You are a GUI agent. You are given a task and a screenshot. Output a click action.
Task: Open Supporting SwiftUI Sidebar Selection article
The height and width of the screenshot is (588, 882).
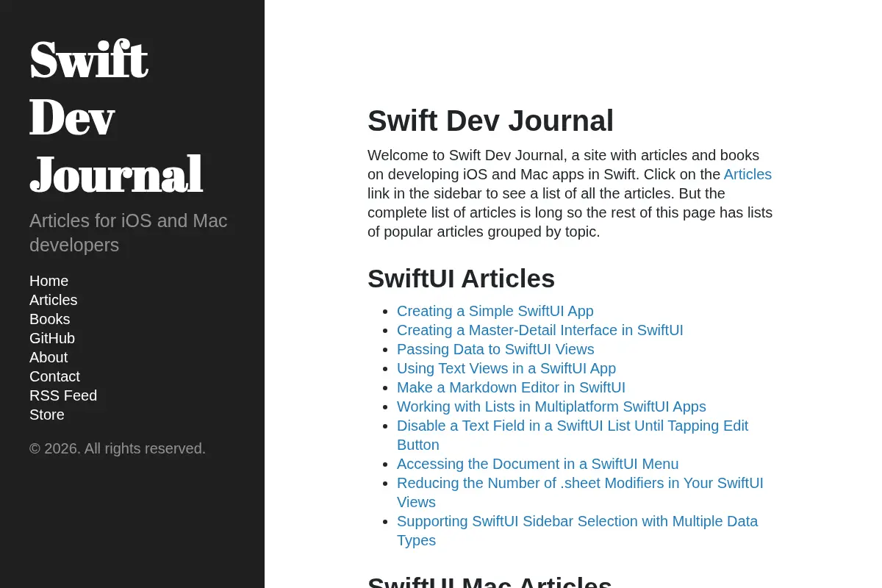coord(577,531)
